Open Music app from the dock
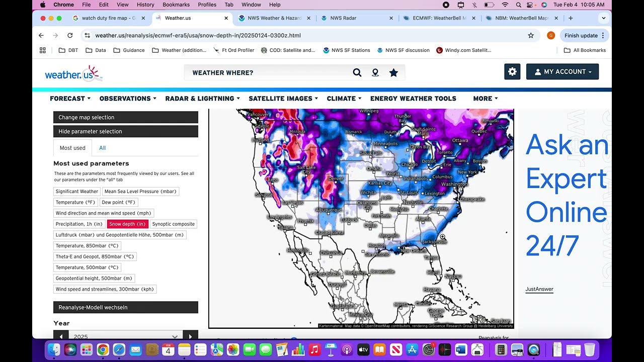Screen dimensions: 644x362 coord(314,349)
